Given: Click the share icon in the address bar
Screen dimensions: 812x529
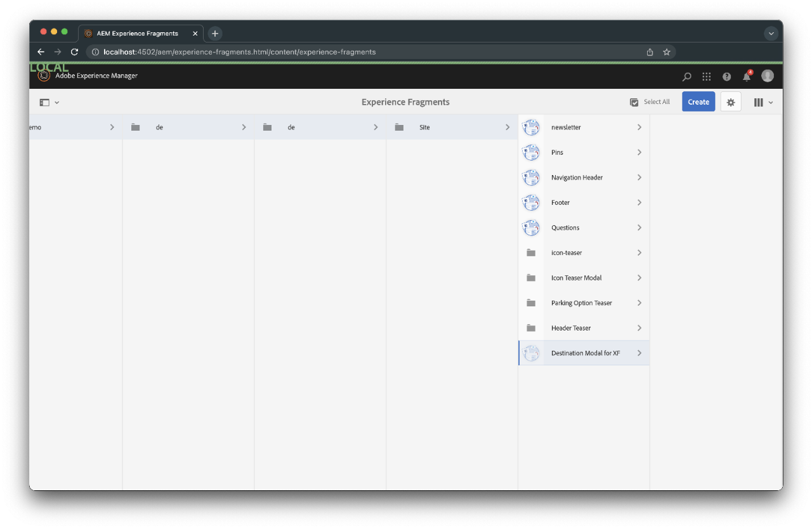Looking at the screenshot, I should [x=648, y=52].
